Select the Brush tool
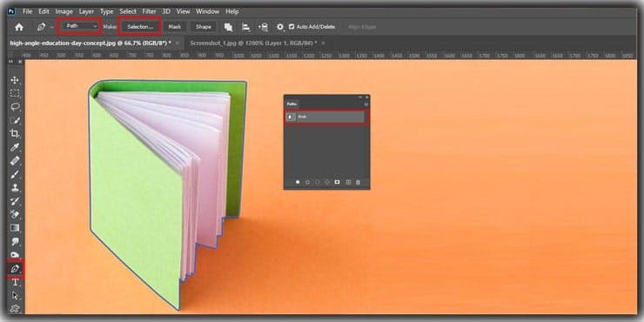The width and height of the screenshot is (644, 322). tap(15, 174)
